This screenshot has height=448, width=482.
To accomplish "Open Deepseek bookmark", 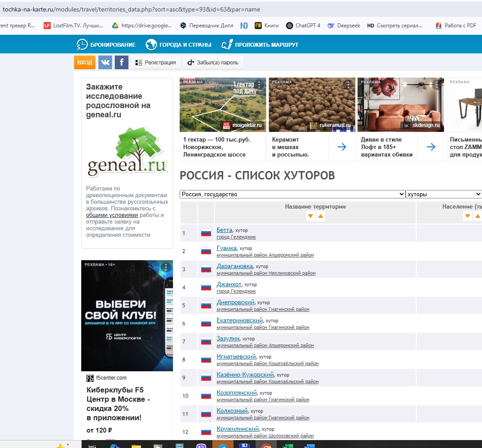I will [344, 26].
